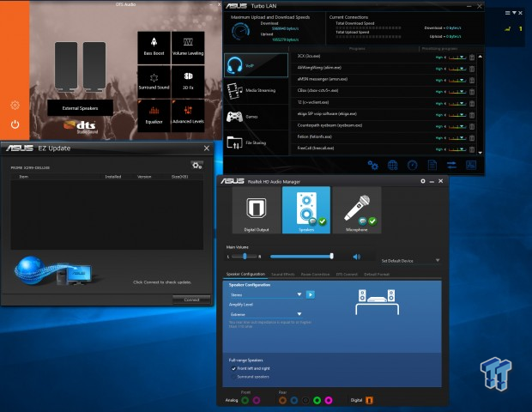Select File Sharing category in Turbo LAN
This screenshot has height=412, width=532.
256,142
